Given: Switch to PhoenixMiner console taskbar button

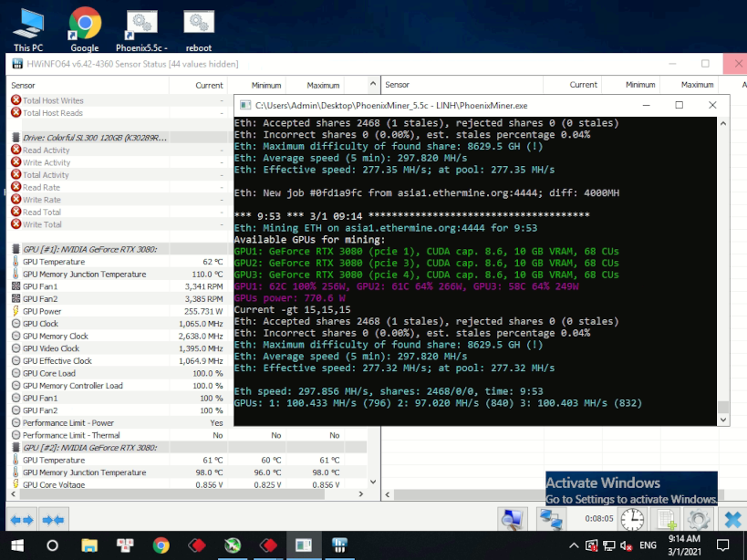Looking at the screenshot, I should [x=304, y=545].
